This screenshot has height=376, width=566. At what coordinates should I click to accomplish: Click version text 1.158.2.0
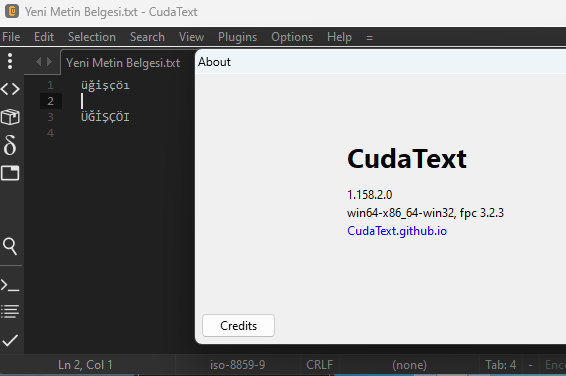tap(369, 195)
